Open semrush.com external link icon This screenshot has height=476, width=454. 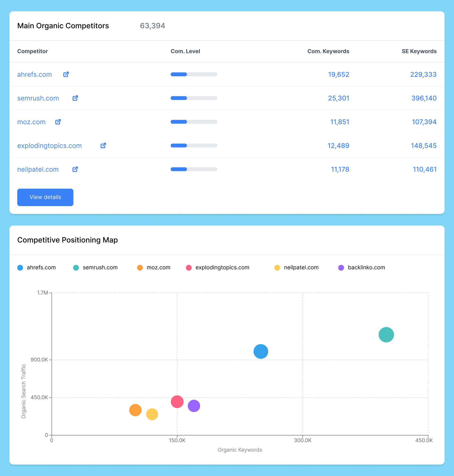pos(75,98)
